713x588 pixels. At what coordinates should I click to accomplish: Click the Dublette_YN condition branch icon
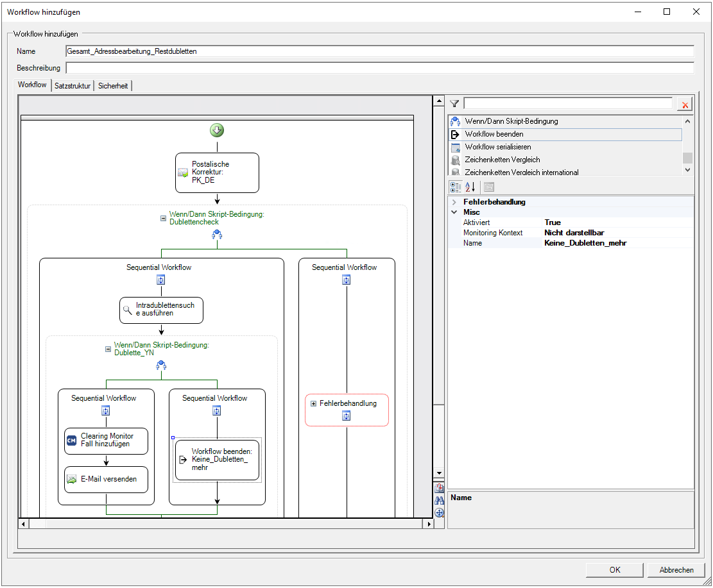click(161, 365)
